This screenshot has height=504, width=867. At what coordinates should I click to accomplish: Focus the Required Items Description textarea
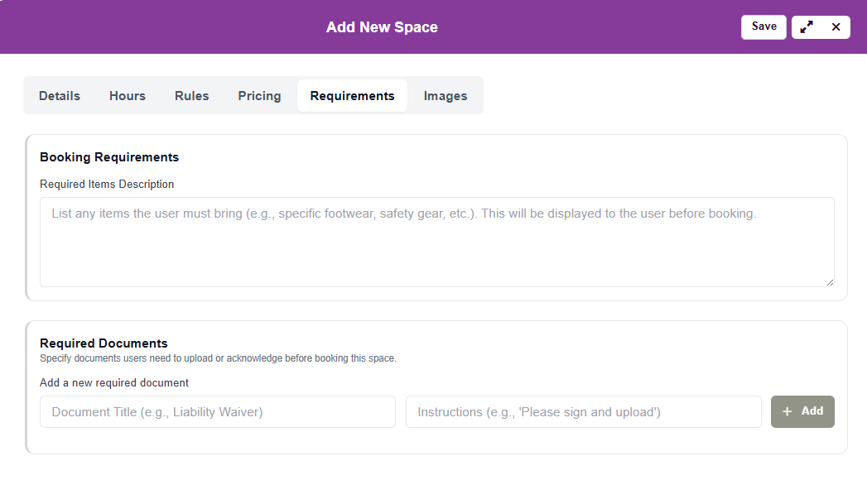pos(436,242)
